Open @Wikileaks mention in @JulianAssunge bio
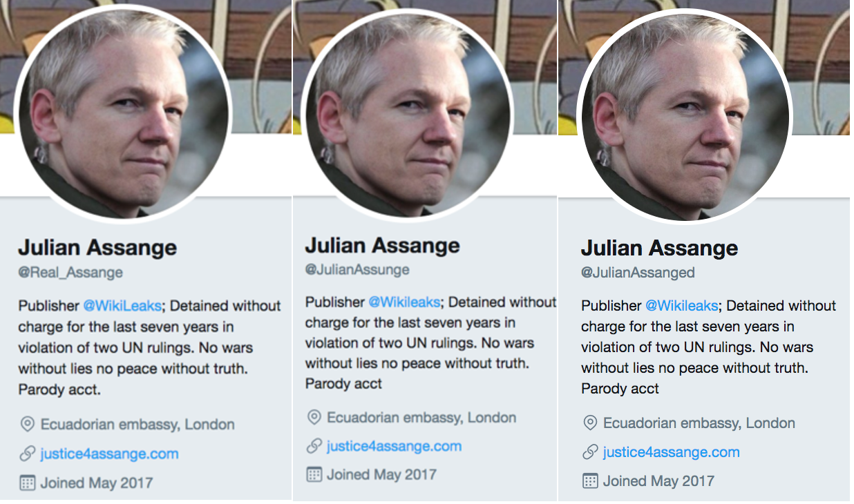Viewport: 854px width, 504px height. click(404, 302)
